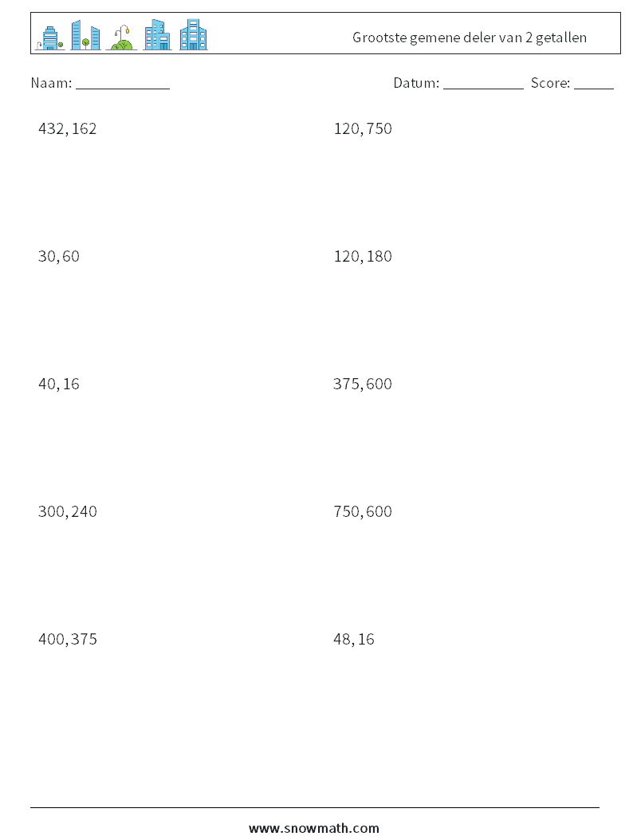Select the problem 40, 16
This screenshot has height=840, width=633.
pyautogui.click(x=59, y=384)
